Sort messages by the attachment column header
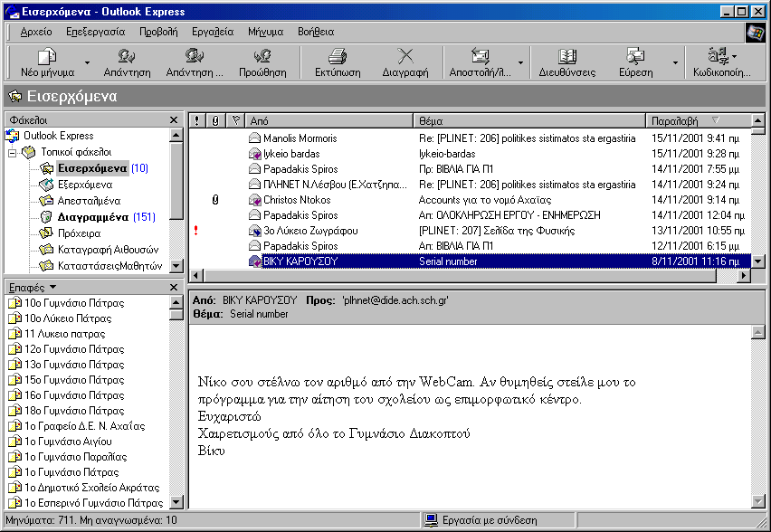 tap(215, 120)
